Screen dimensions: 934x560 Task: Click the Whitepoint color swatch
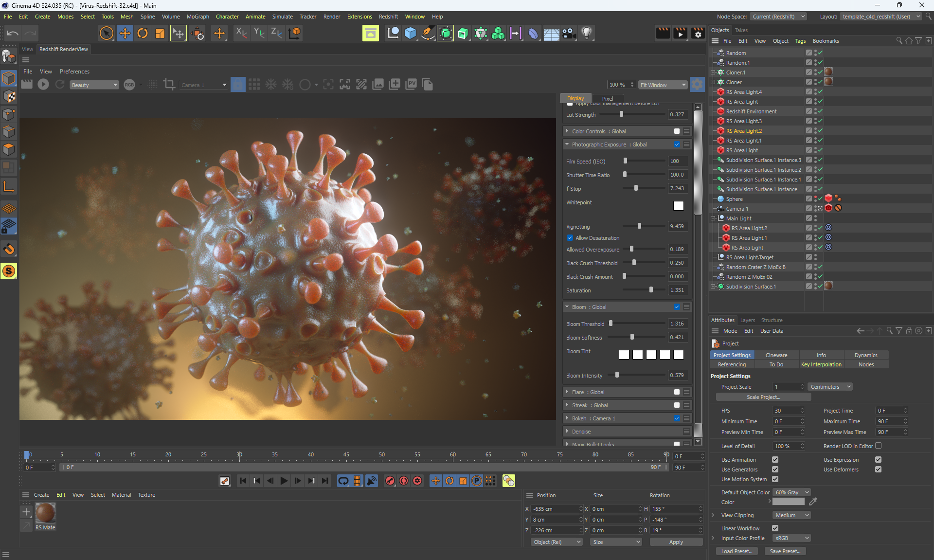(678, 206)
